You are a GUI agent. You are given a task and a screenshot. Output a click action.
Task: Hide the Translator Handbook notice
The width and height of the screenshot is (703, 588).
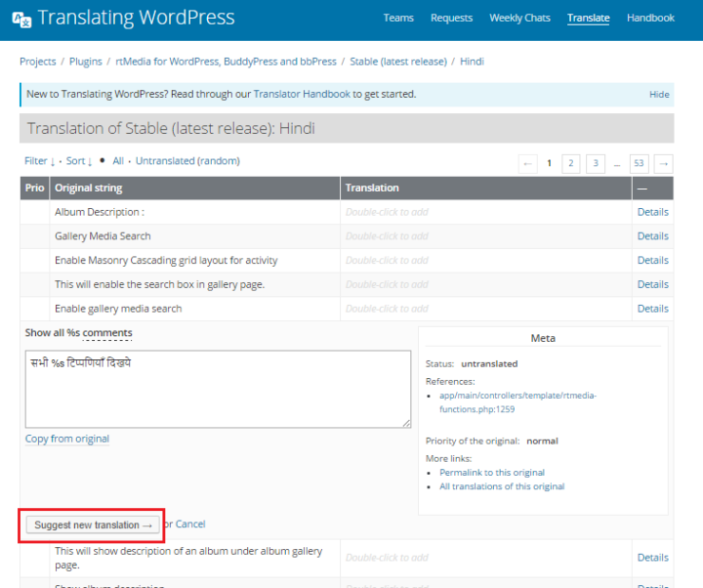[659, 95]
